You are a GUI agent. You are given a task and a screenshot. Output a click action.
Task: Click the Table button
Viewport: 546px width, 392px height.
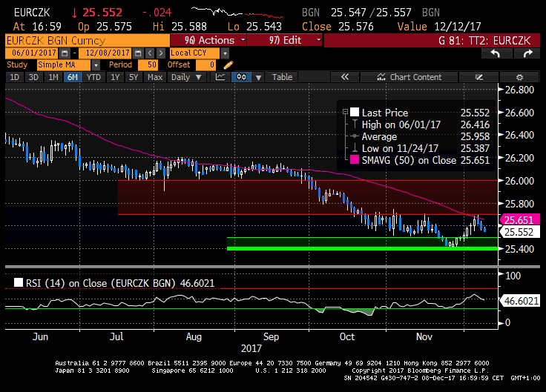point(282,77)
